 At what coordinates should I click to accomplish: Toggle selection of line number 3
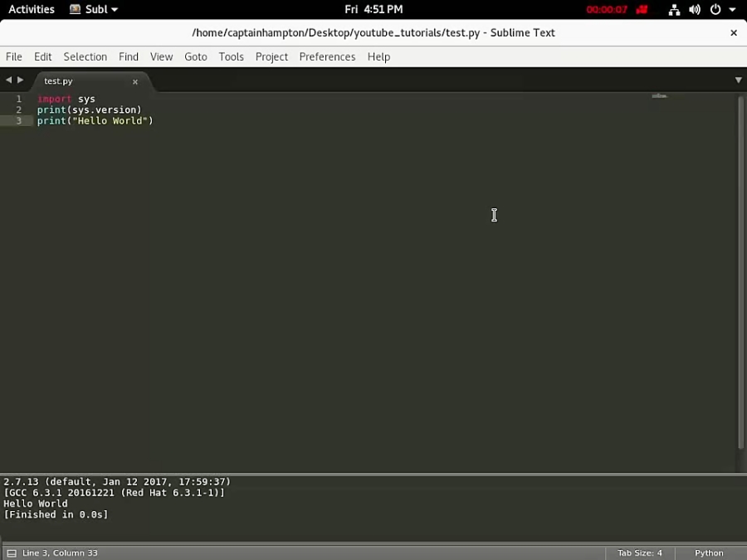pyautogui.click(x=18, y=120)
